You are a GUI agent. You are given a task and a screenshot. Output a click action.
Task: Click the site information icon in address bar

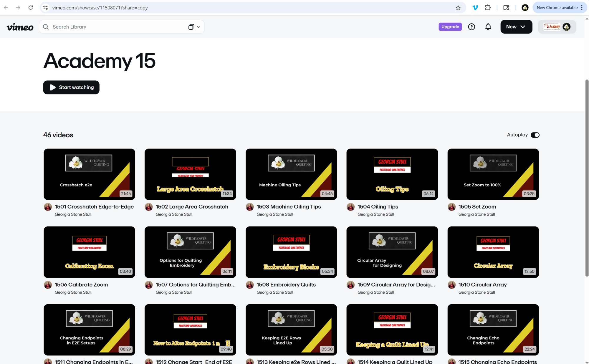(x=46, y=8)
